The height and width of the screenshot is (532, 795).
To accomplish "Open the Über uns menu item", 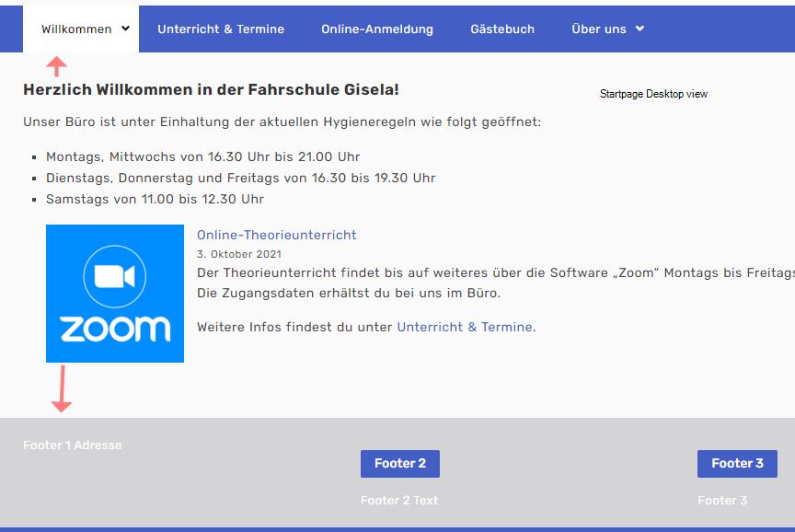I will point(599,29).
